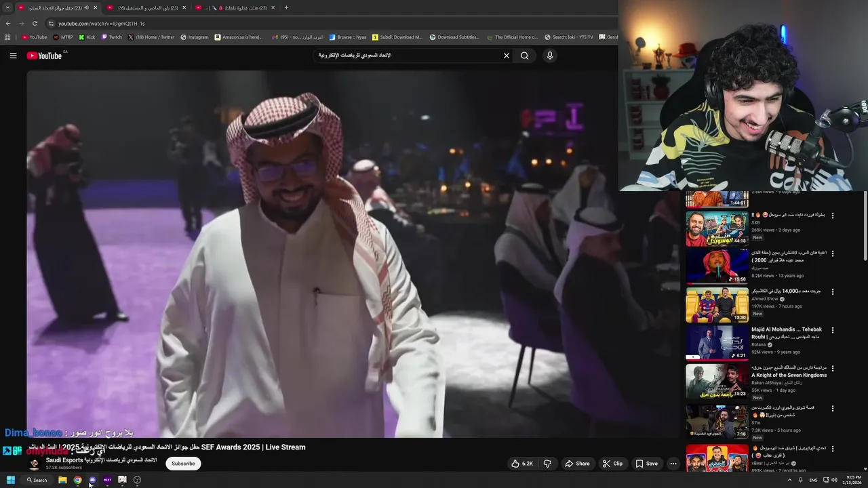The image size is (868, 488).
Task: Open options menu for Majid Al Mohandis video
Action: [833, 330]
